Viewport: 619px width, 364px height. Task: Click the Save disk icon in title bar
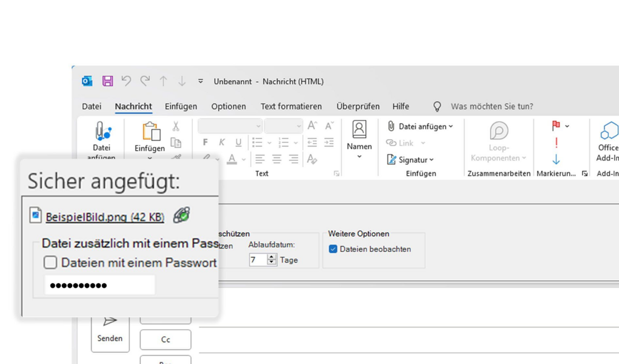(x=107, y=81)
